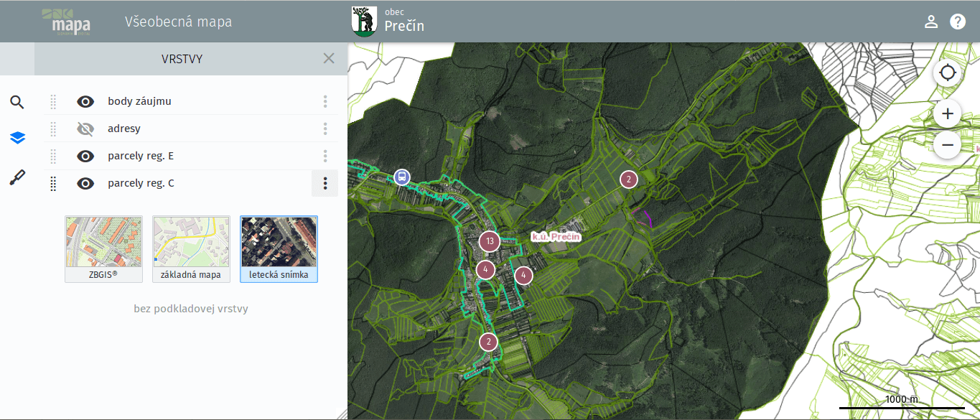Zoom in on the map

pyautogui.click(x=948, y=113)
